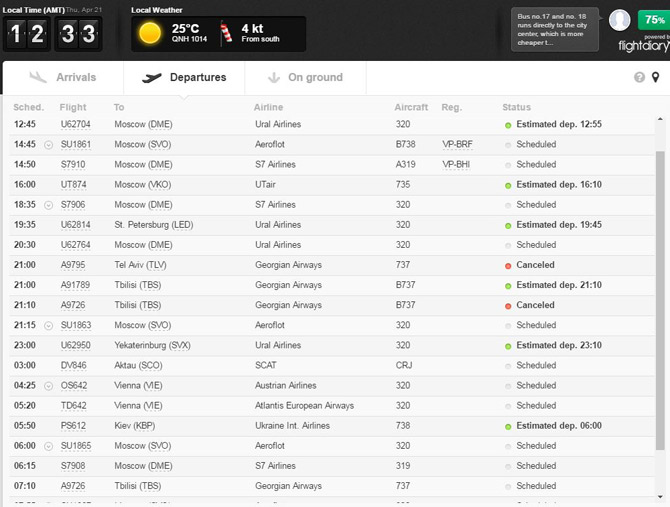Open the bus tip message bubble
The height and width of the screenshot is (507, 670).
click(555, 29)
